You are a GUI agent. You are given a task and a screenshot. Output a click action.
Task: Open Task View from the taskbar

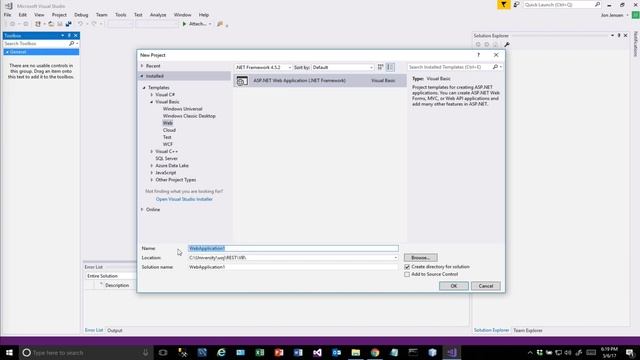coord(163,352)
